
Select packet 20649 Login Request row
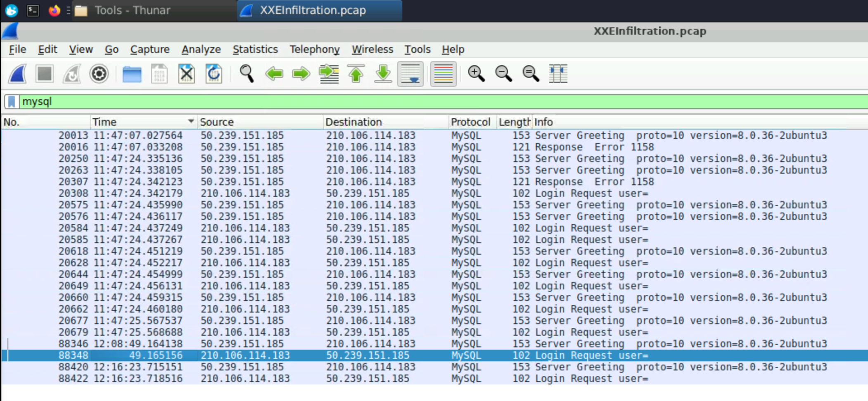434,286
